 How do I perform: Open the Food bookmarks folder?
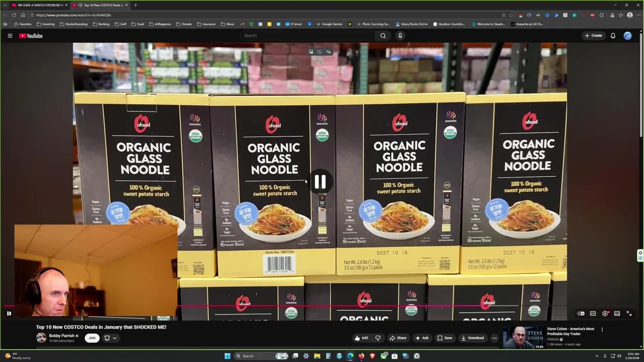click(137, 24)
